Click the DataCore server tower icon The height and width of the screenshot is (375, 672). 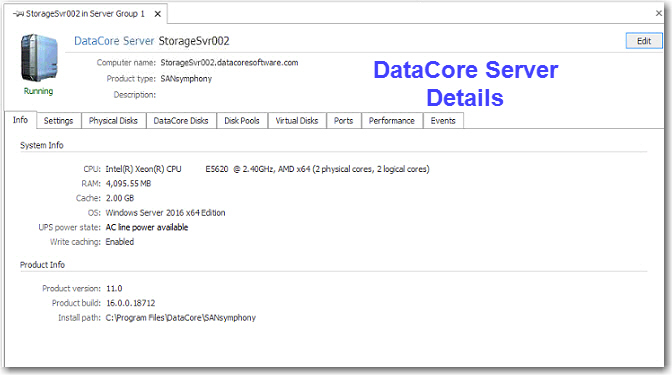click(x=39, y=58)
